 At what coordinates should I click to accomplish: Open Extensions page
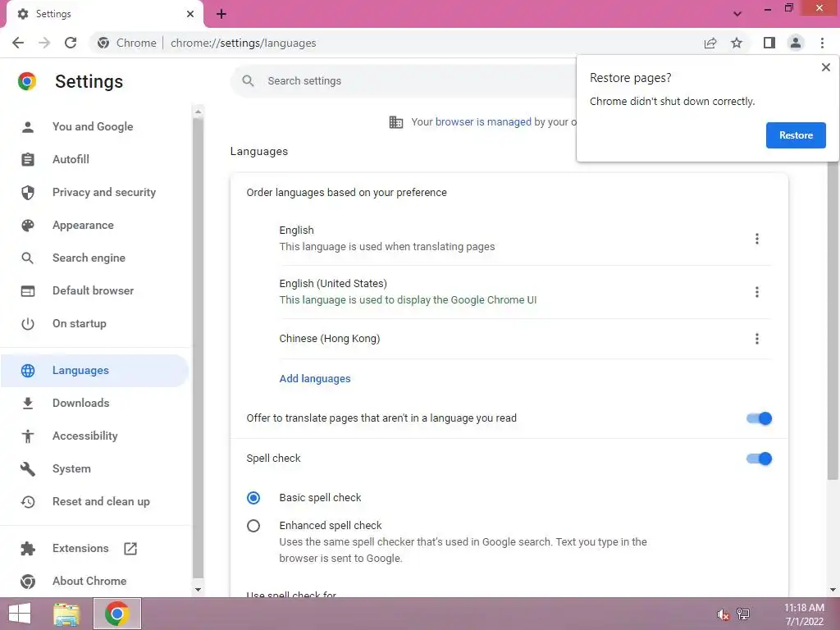pyautogui.click(x=80, y=548)
